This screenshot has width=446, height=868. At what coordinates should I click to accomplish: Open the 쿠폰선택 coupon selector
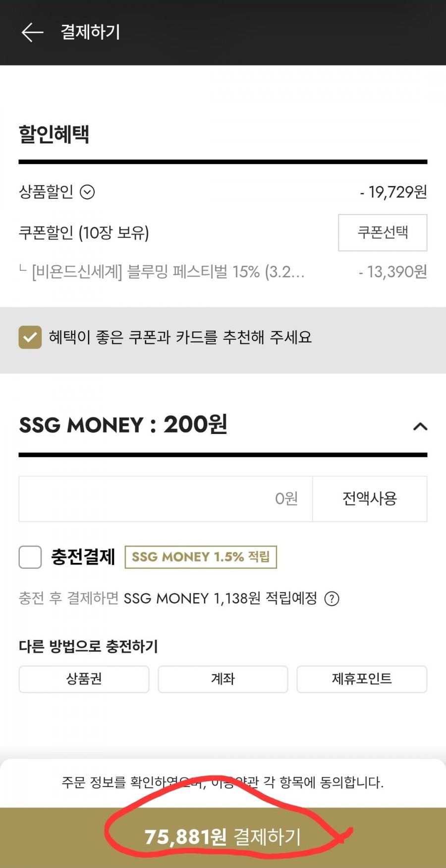(x=383, y=233)
